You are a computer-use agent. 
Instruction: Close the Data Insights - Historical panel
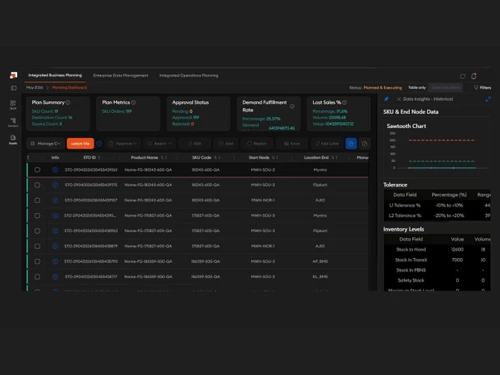398,99
